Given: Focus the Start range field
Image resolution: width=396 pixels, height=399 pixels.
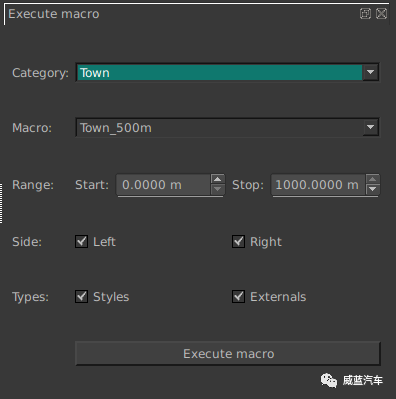Looking at the screenshot, I should pyautogui.click(x=163, y=185).
